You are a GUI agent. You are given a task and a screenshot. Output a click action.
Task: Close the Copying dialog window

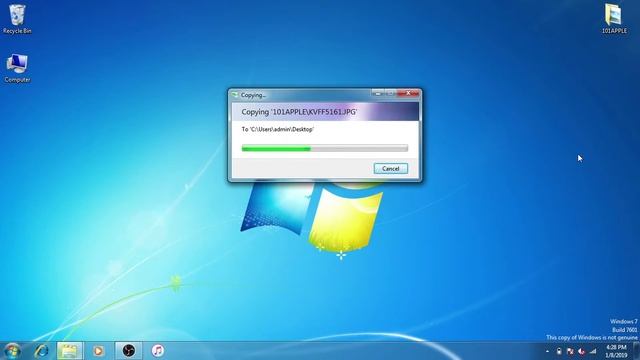click(408, 93)
